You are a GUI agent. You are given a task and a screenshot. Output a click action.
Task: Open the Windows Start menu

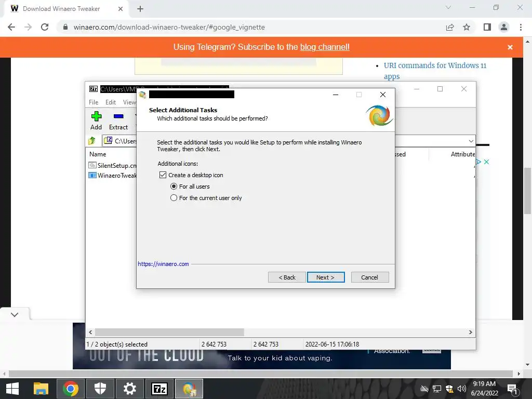[x=12, y=389]
